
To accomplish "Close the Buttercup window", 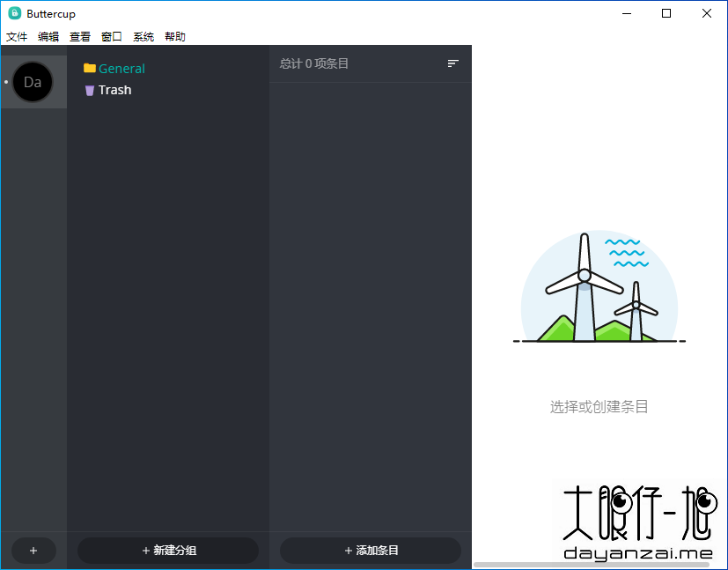I will 707,13.
